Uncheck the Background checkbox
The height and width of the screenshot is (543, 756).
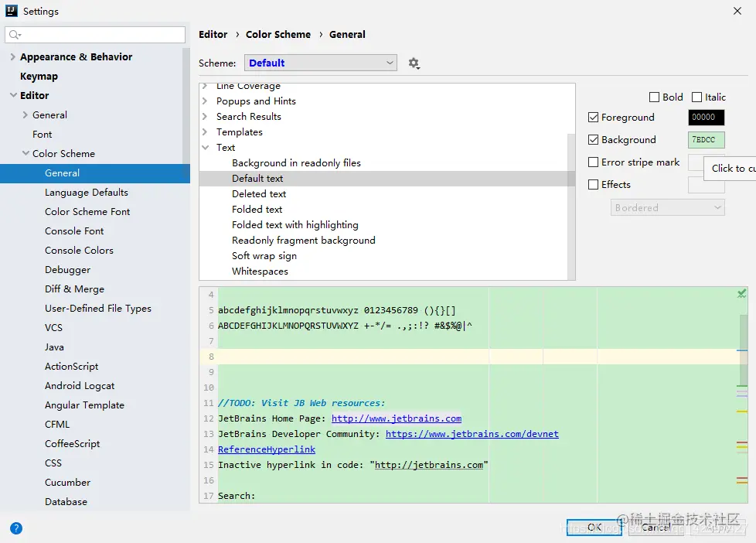(x=593, y=139)
